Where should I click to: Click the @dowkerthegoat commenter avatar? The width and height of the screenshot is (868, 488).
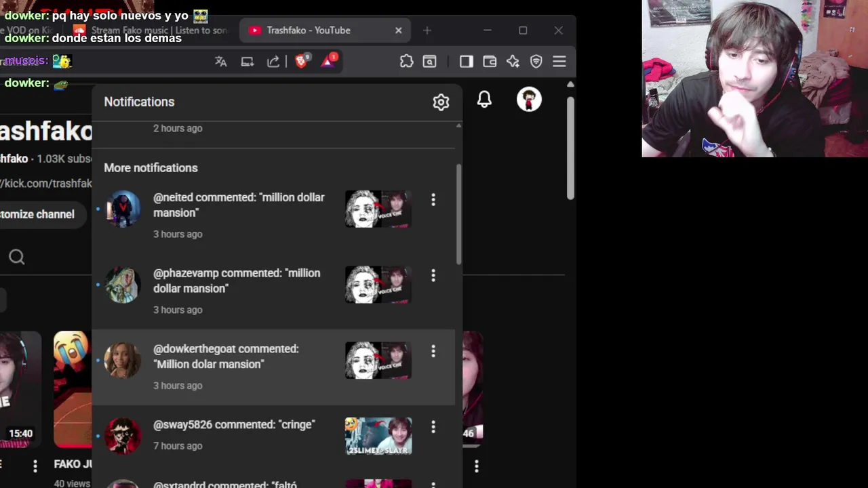pyautogui.click(x=122, y=360)
